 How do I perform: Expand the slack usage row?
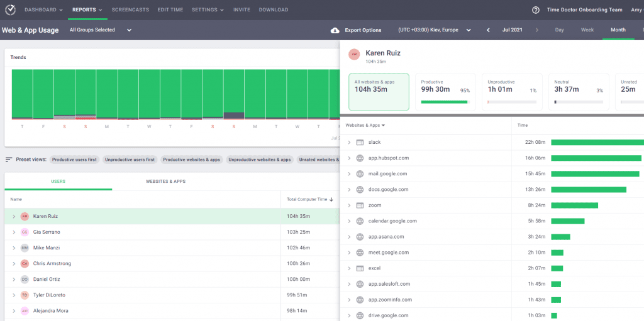[349, 143]
